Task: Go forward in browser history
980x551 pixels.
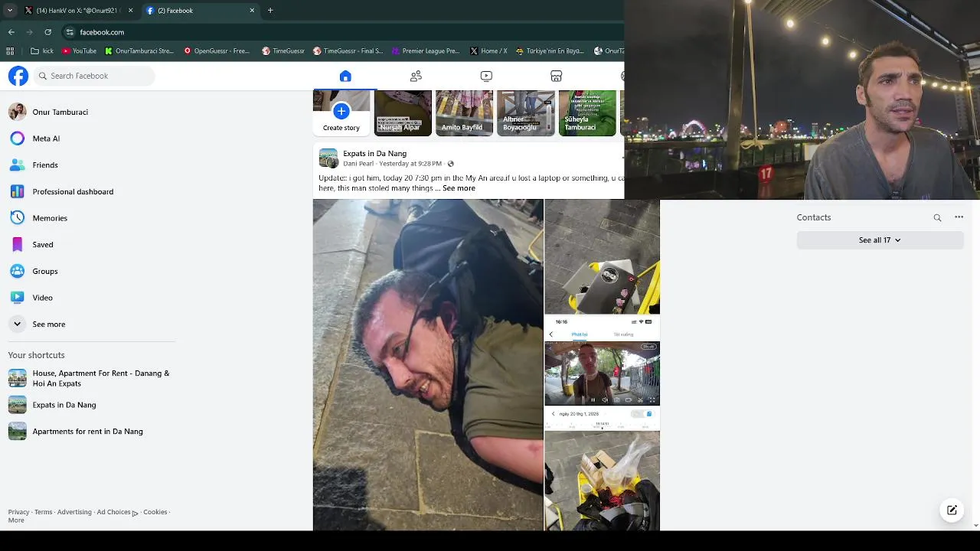Action: (29, 32)
